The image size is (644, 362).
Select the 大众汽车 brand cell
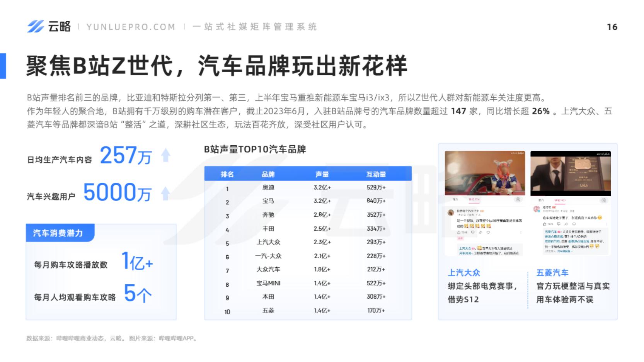tap(268, 269)
